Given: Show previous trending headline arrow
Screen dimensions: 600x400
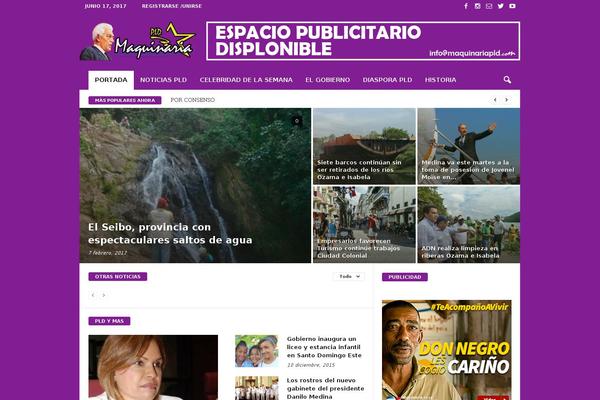Looking at the screenshot, I should coord(495,100).
